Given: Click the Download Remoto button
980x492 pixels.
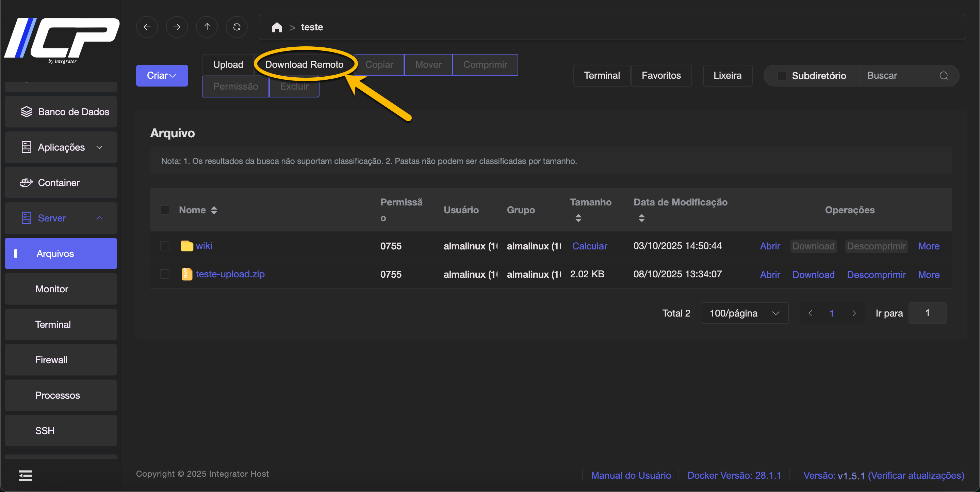Looking at the screenshot, I should tap(304, 65).
